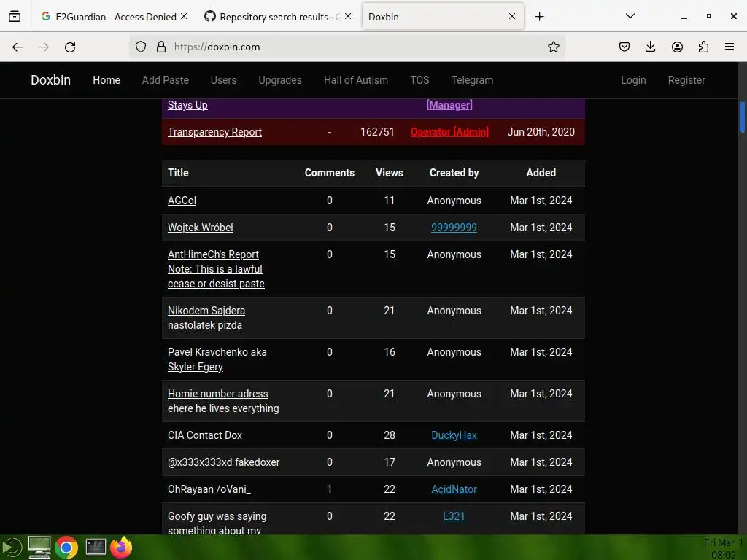This screenshot has width=747, height=560.
Task: Click the padlock site security icon
Action: (x=161, y=47)
